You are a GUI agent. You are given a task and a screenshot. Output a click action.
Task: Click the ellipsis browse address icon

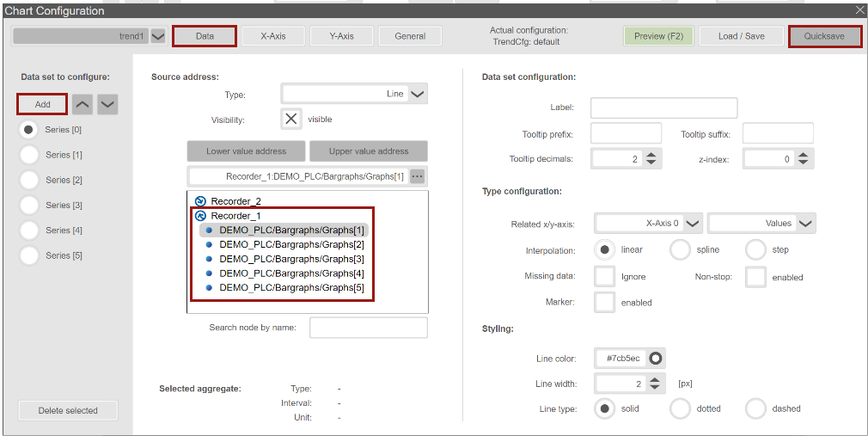tap(418, 176)
